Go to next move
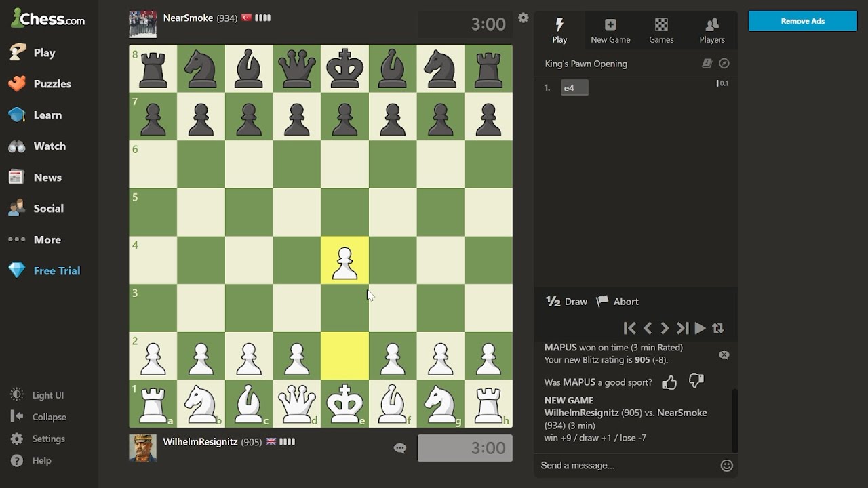868x488 pixels. 665,328
